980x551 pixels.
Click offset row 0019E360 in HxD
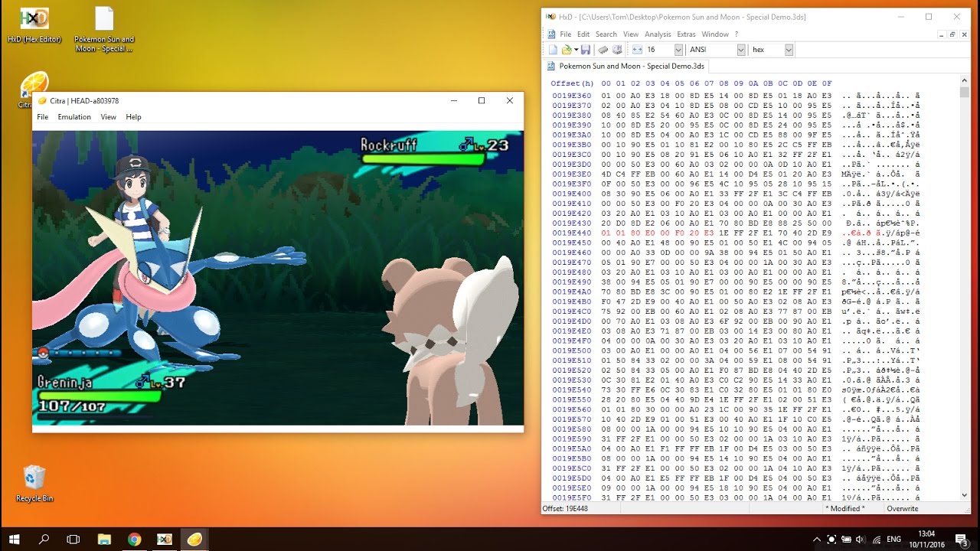571,96
